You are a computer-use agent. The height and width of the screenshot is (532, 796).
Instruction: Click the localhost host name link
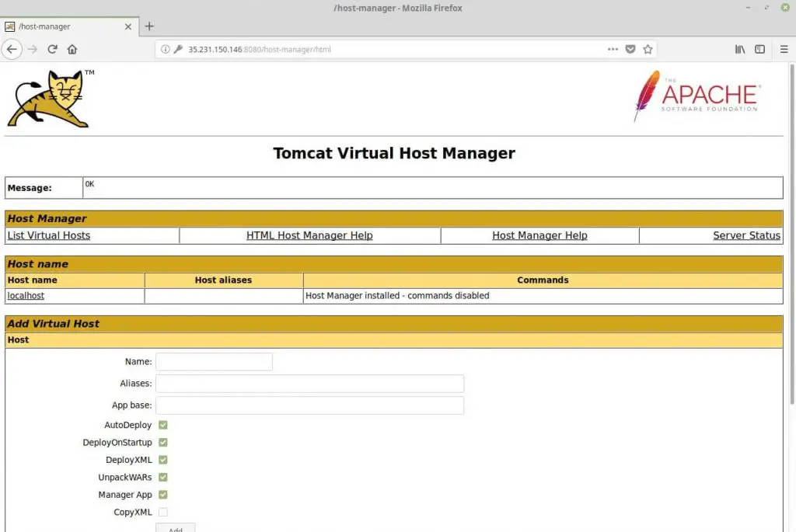(26, 296)
